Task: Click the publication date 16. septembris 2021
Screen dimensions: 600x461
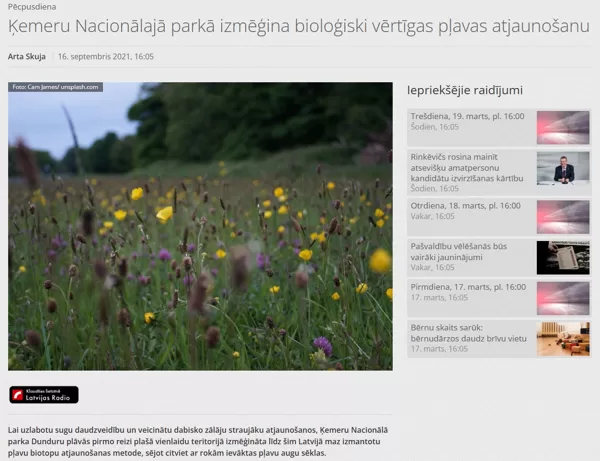Action: [x=106, y=57]
